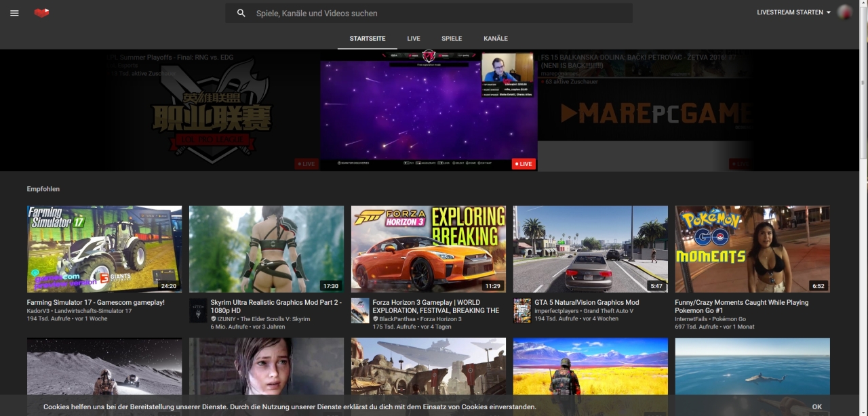Click the search magnifier icon

(x=241, y=13)
